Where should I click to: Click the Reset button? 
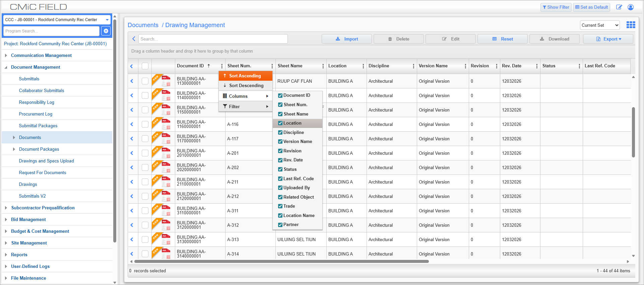point(503,39)
